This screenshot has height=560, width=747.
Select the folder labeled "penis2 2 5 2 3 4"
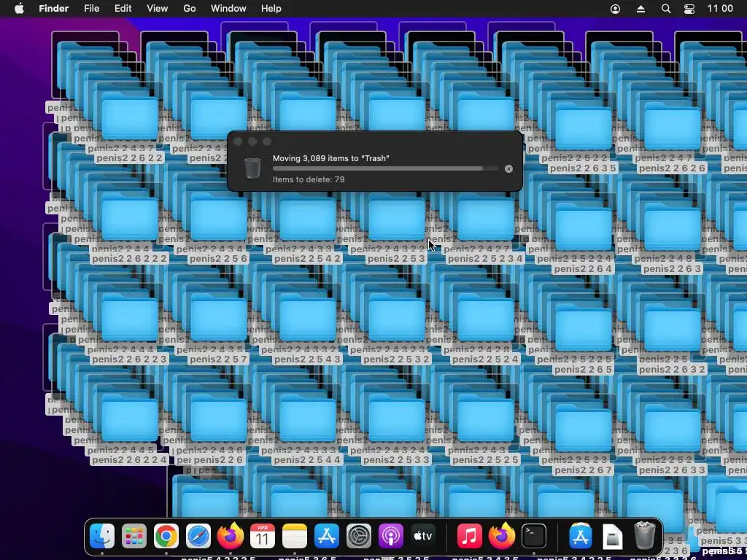pos(485,220)
